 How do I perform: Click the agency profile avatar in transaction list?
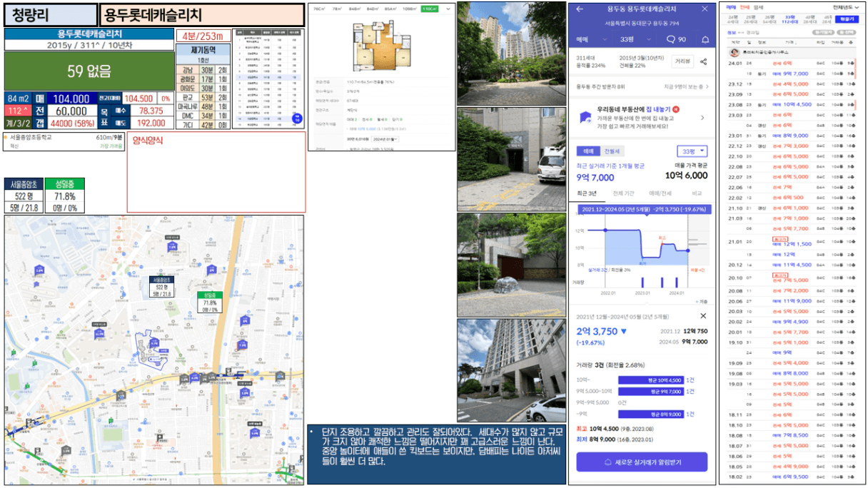733,52
